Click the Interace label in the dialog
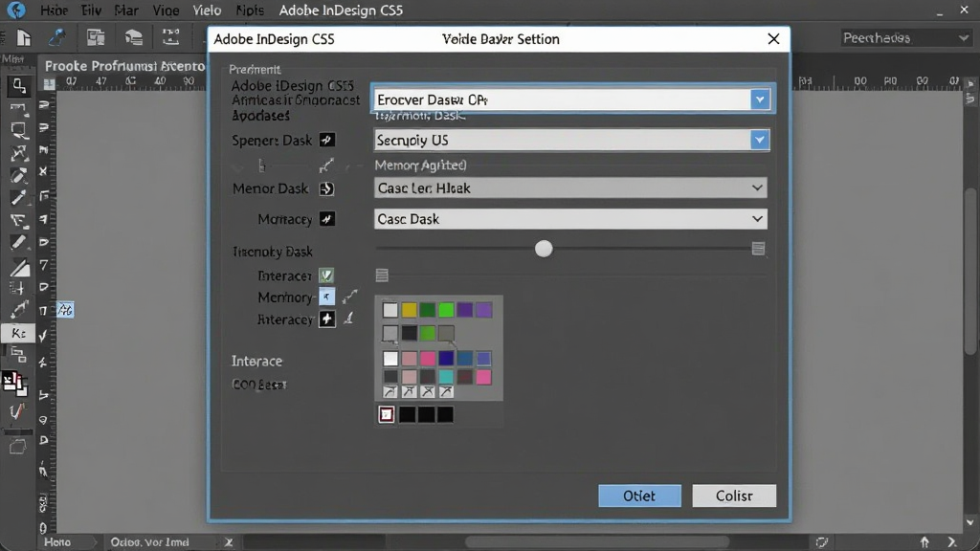The image size is (980, 551). pyautogui.click(x=256, y=361)
